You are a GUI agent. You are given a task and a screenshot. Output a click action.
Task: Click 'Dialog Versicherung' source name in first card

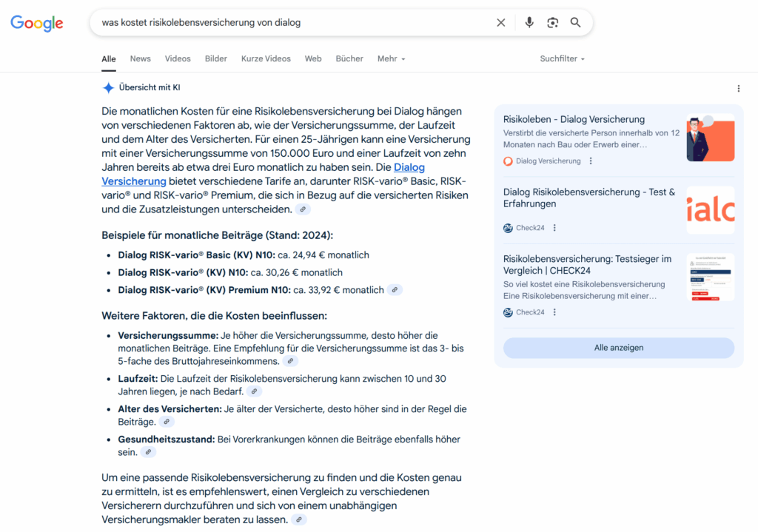click(549, 161)
